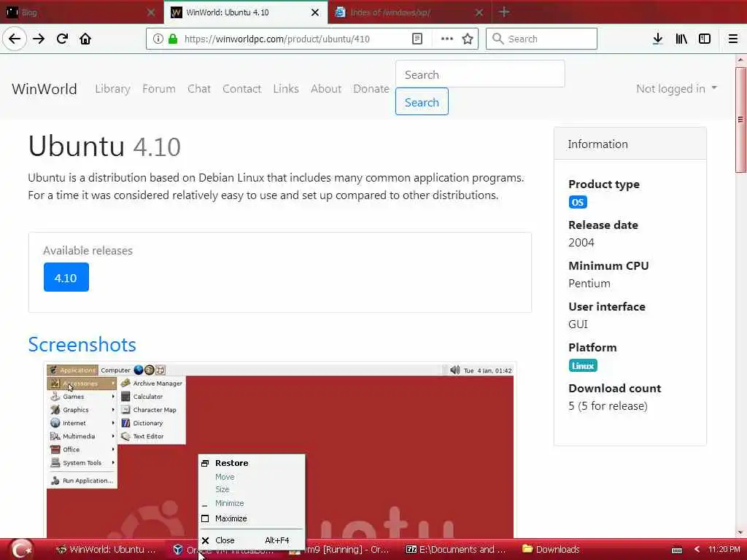
Task: Choose Close Alt+F4 in context menu
Action: pyautogui.click(x=252, y=540)
